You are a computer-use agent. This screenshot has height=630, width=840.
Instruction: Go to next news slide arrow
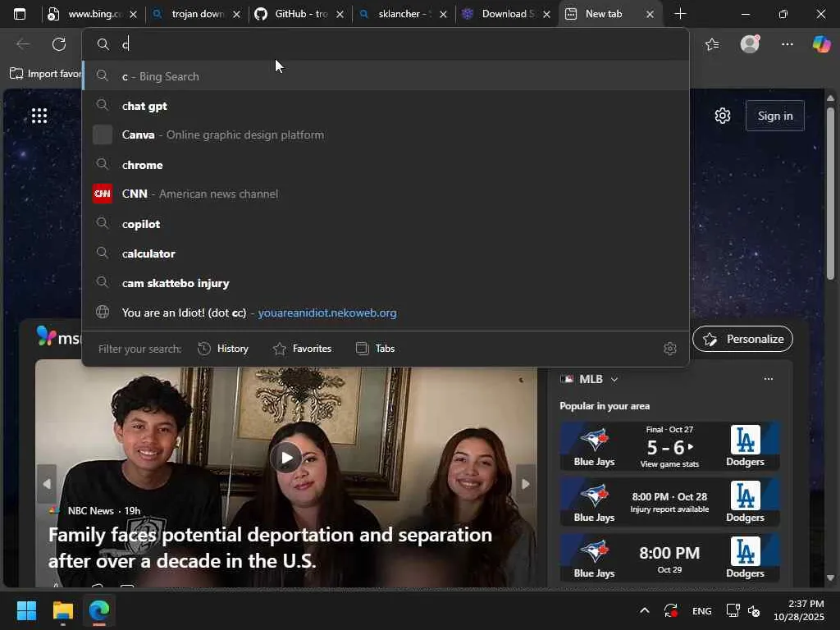pos(526,484)
